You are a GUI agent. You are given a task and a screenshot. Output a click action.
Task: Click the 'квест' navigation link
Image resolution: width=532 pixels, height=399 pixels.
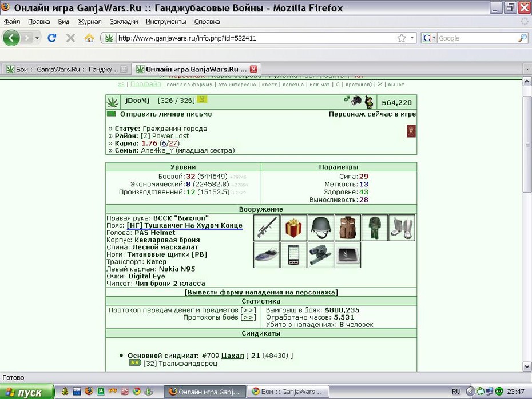[x=269, y=85]
